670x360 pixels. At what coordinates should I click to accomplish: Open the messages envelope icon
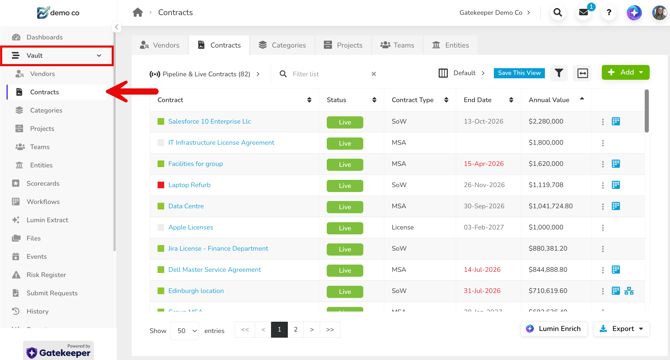pyautogui.click(x=583, y=12)
